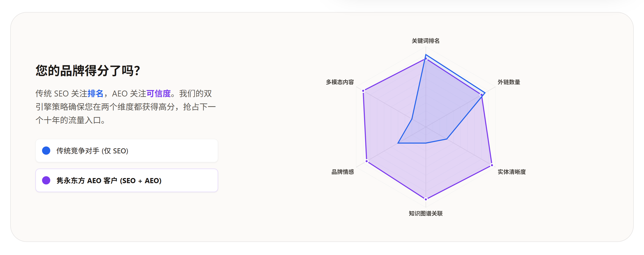Click the purple highlighted word 可信度
Image resolution: width=644 pixels, height=255 pixels.
pos(158,94)
